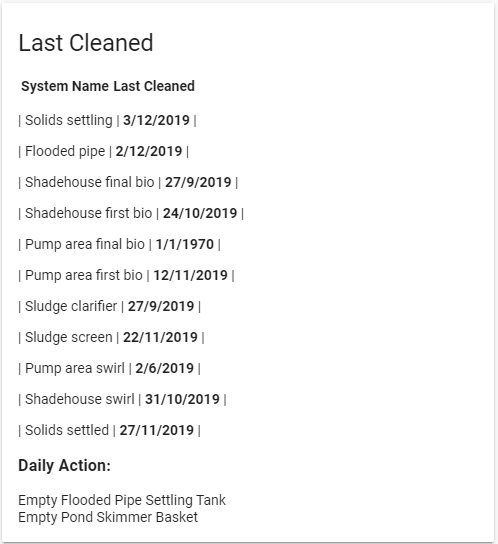Click Pump area first bio entry

click(x=84, y=275)
